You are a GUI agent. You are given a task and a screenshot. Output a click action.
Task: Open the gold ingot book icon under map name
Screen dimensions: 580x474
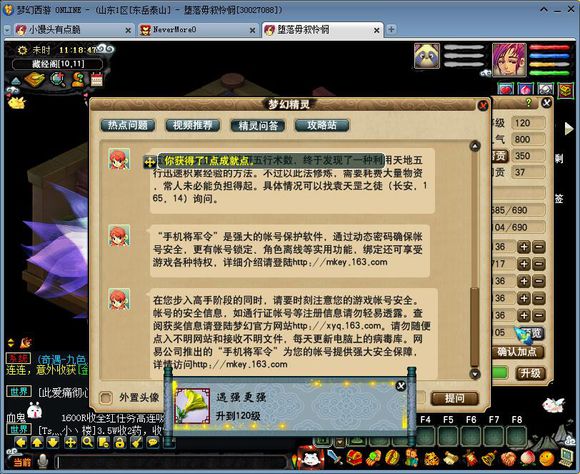click(x=35, y=79)
